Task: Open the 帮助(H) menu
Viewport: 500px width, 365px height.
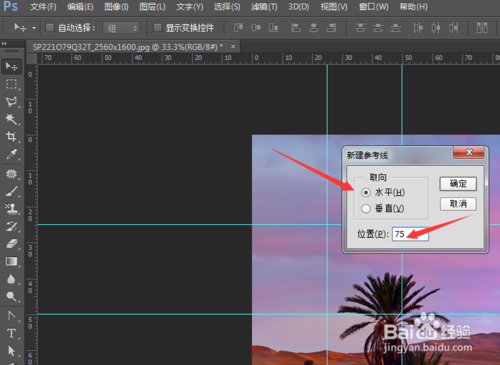Action: [x=413, y=7]
